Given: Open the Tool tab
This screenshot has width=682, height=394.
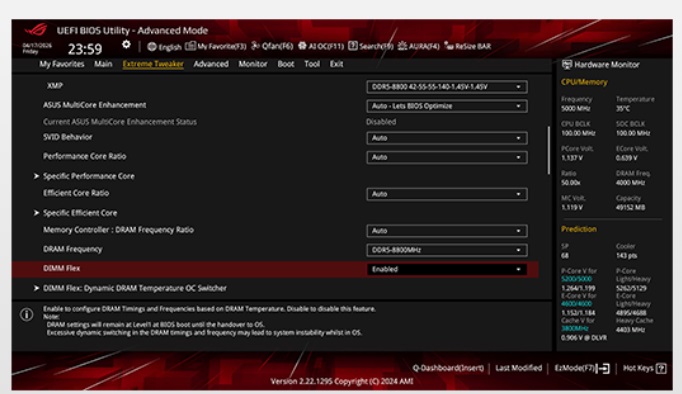Looking at the screenshot, I should (x=312, y=64).
